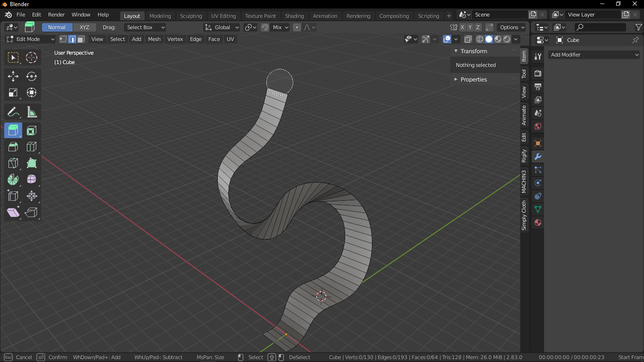Switch to the Sculpting workspace tab

(x=191, y=16)
